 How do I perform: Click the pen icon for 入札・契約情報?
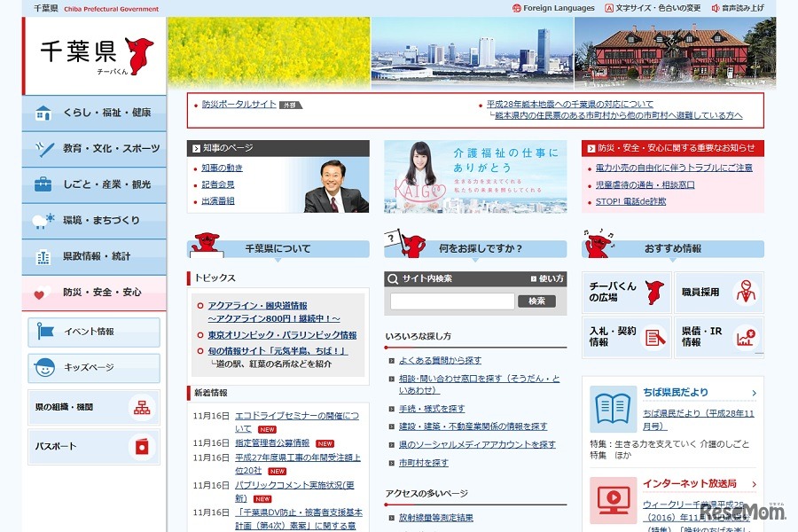[x=654, y=338]
